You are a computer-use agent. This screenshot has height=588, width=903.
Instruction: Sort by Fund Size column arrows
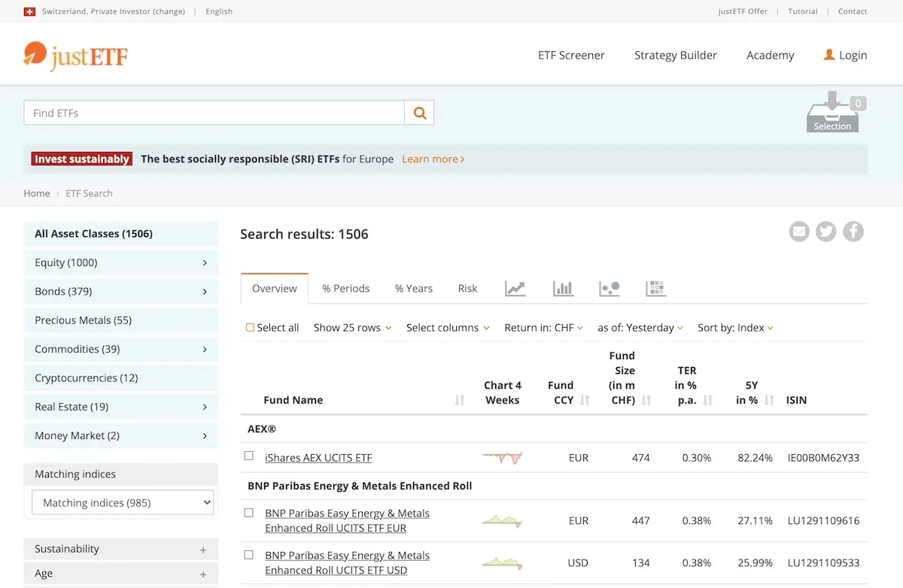[x=646, y=401]
